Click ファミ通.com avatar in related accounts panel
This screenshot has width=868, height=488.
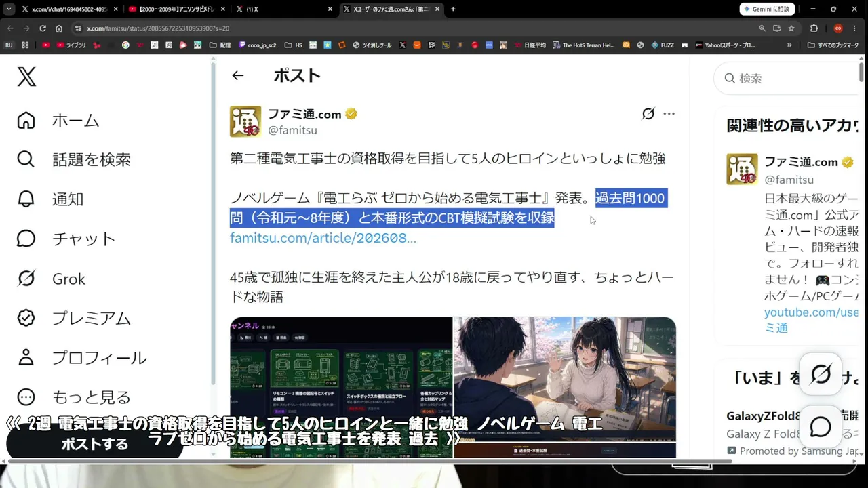pos(742,169)
